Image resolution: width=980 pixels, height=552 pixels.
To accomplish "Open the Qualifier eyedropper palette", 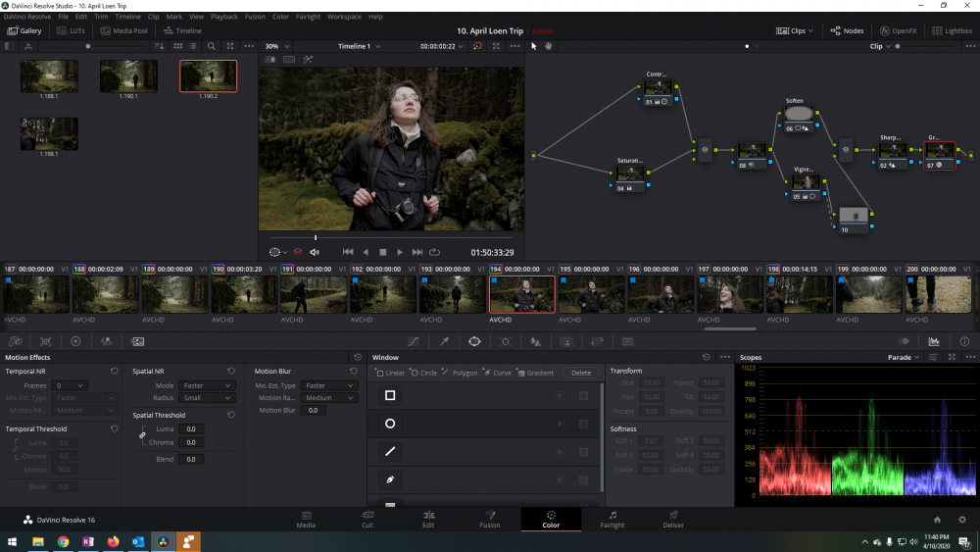I will click(444, 341).
